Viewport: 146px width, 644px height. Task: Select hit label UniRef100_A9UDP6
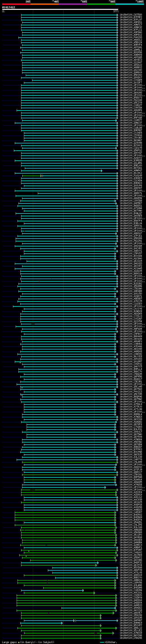click(131, 110)
